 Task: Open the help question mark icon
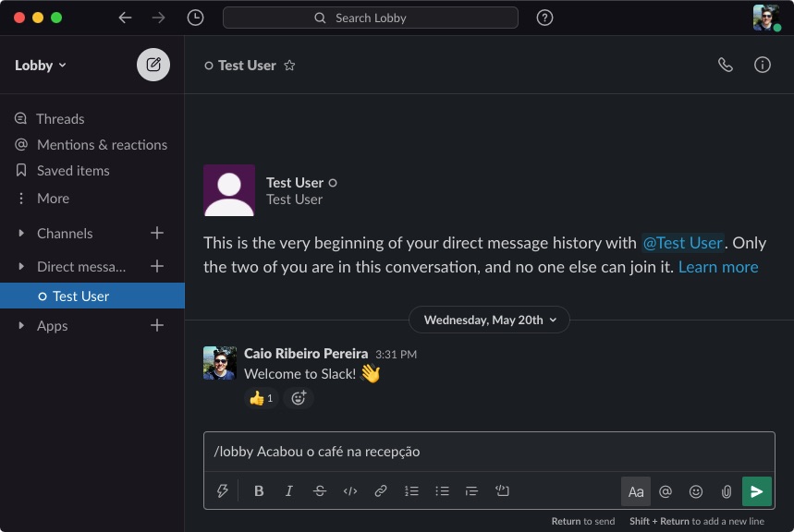point(544,18)
